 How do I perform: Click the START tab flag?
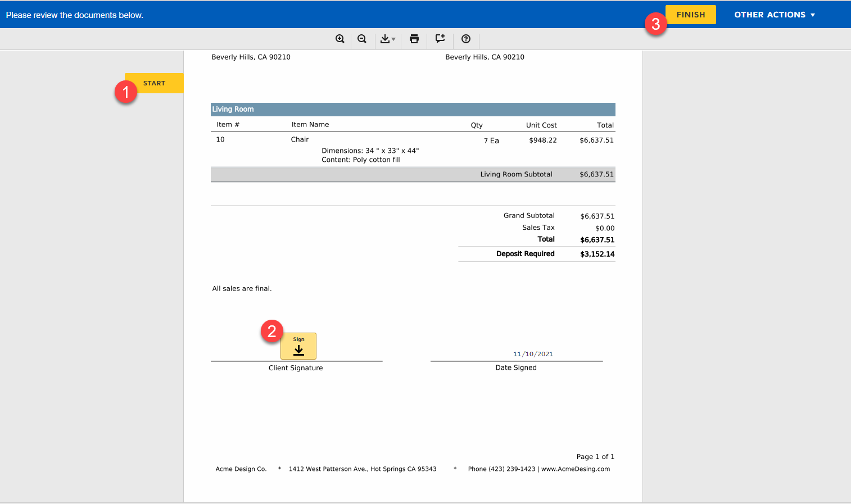pyautogui.click(x=154, y=83)
